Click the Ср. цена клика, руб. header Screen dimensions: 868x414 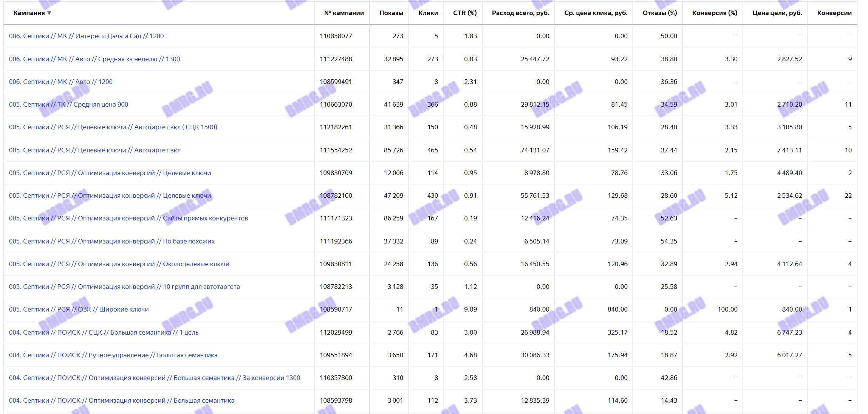pyautogui.click(x=596, y=13)
